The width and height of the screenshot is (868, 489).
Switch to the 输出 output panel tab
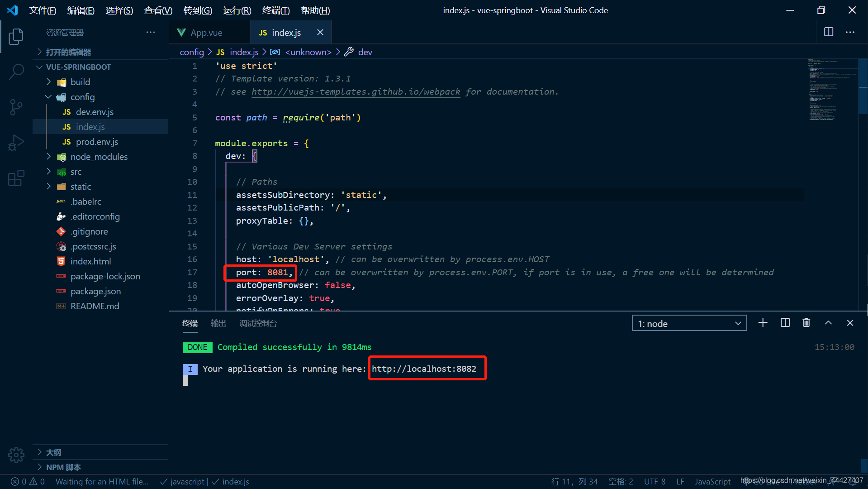(218, 323)
